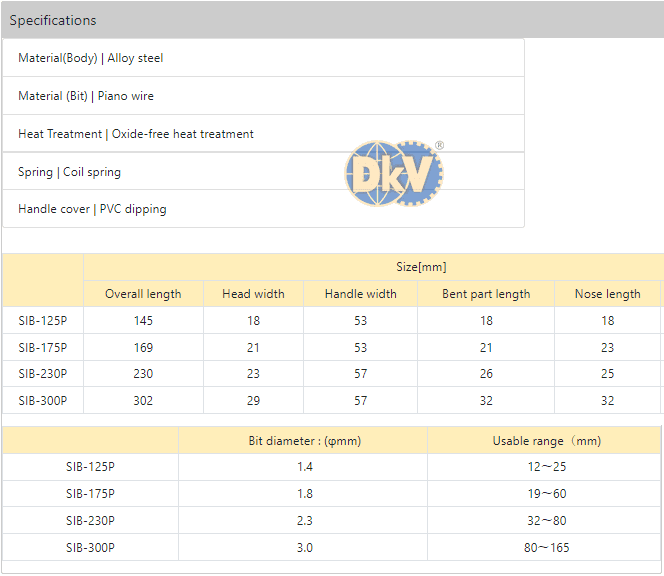Click the Bit diameter column header

tap(304, 441)
